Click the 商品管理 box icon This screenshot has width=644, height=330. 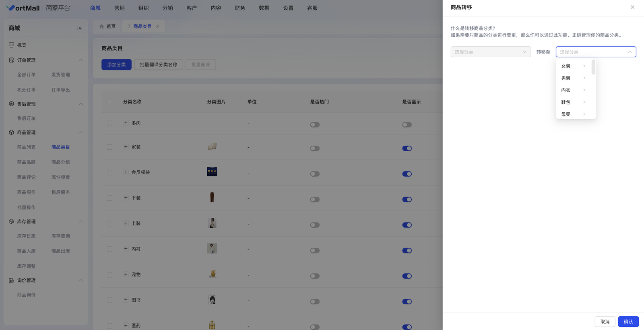(x=11, y=132)
